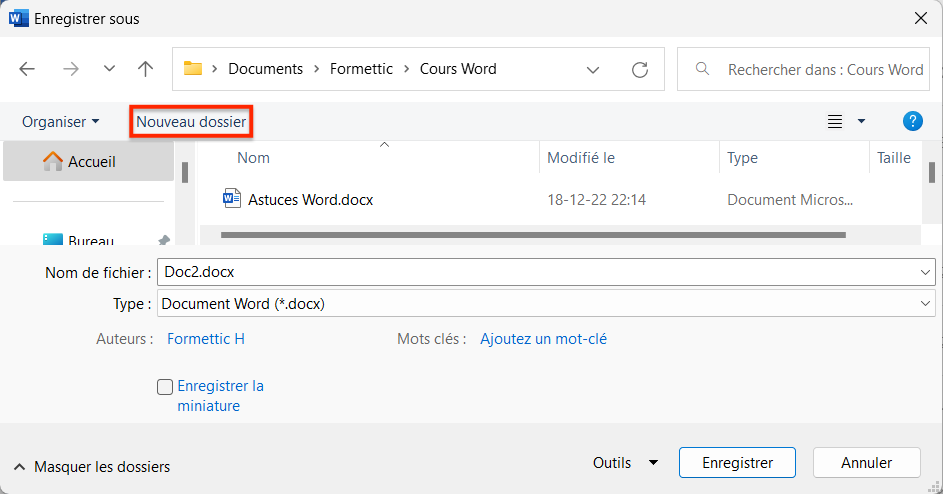This screenshot has height=494, width=943.
Task: Click the Astuces Word.docx file icon
Action: pyautogui.click(x=232, y=199)
